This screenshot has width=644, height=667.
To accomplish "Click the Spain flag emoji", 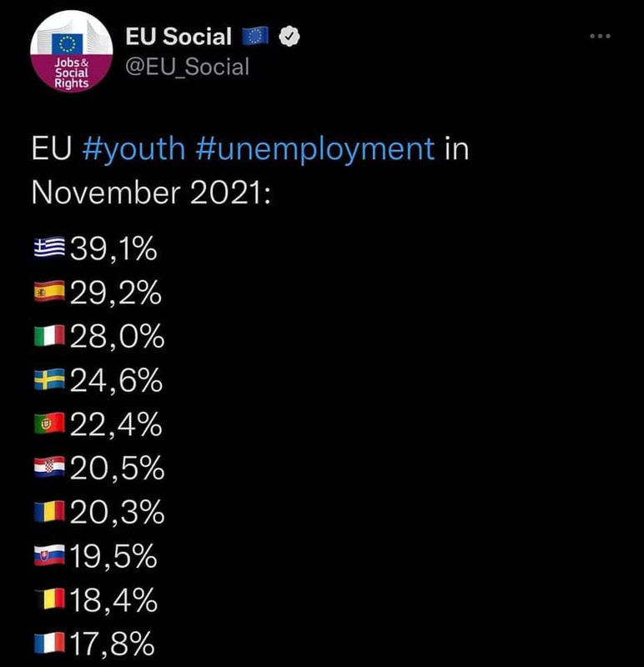I will [50, 293].
